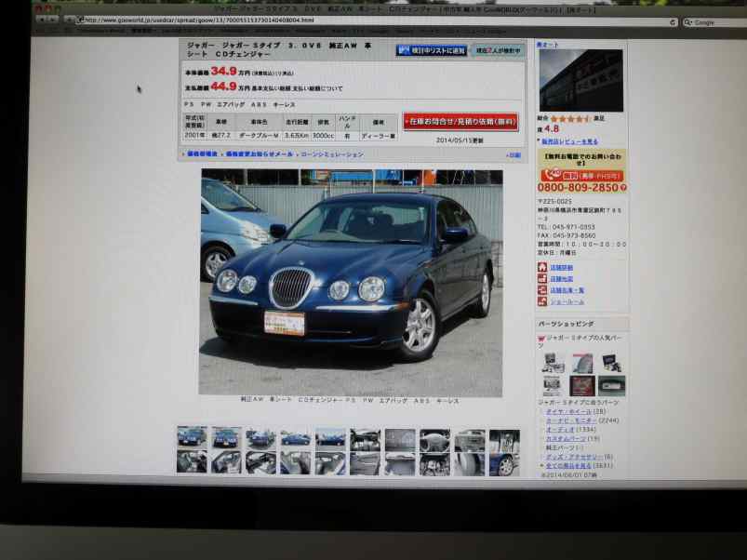Open the 全ての商品を見る link (3631)
Screen dimensions: 747x560
click(568, 466)
